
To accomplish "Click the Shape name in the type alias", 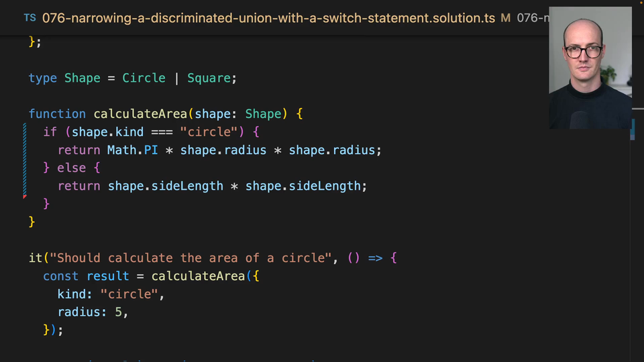I will tap(82, 78).
